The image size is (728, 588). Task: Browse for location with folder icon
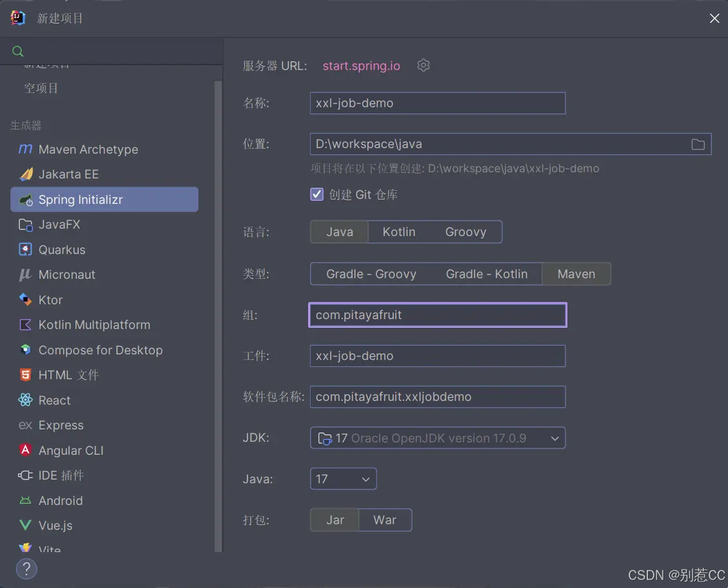coord(698,144)
